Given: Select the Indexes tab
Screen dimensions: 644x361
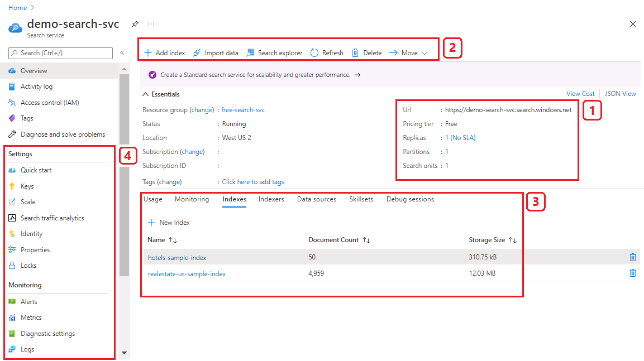Looking at the screenshot, I should (234, 199).
